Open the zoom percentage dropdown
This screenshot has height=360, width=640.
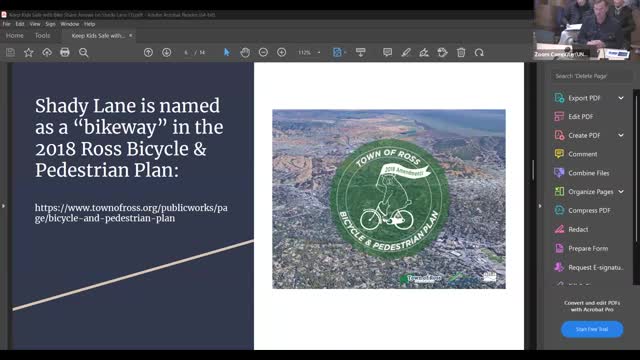pos(319,52)
